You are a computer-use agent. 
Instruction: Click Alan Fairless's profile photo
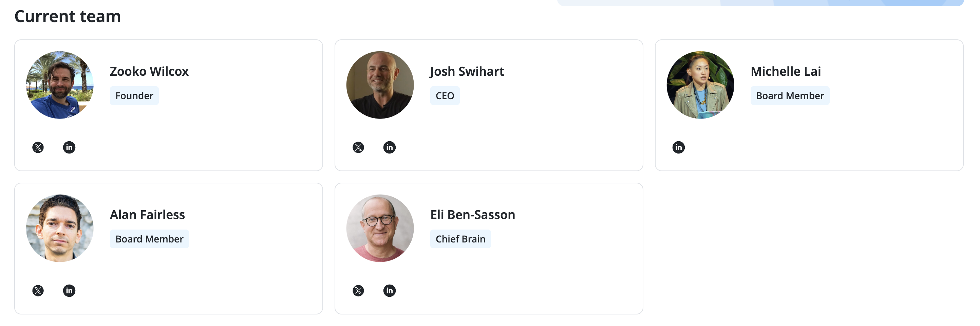(x=60, y=228)
